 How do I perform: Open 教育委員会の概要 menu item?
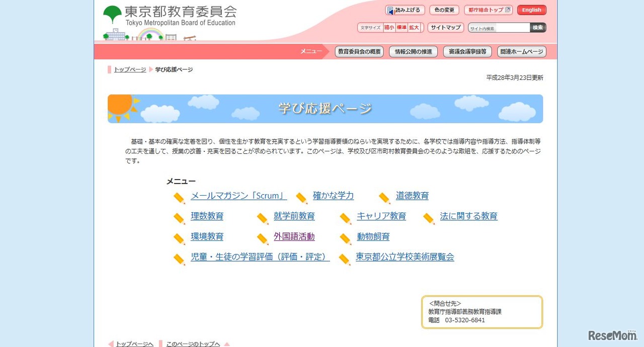[359, 51]
